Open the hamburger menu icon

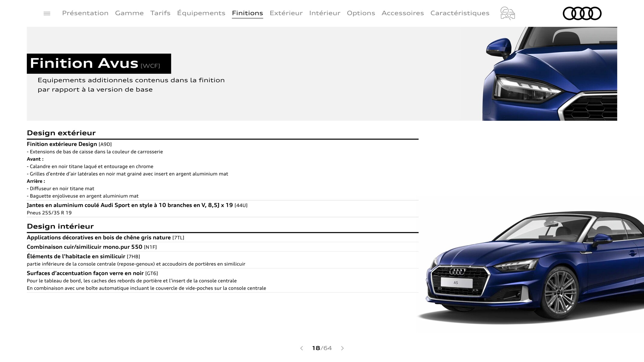click(47, 13)
